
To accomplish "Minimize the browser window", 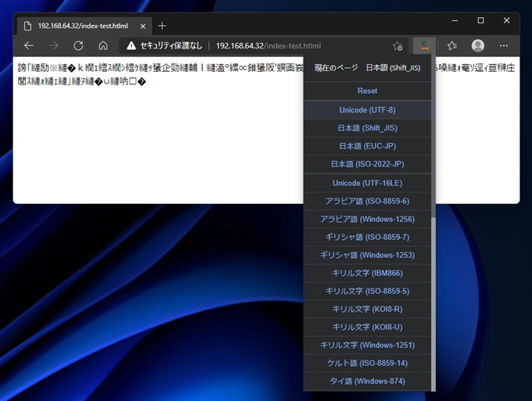I will click(x=455, y=20).
